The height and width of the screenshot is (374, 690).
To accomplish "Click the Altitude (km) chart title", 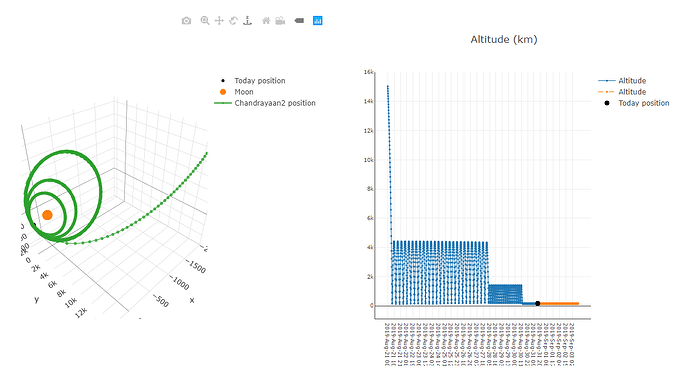I will point(504,40).
